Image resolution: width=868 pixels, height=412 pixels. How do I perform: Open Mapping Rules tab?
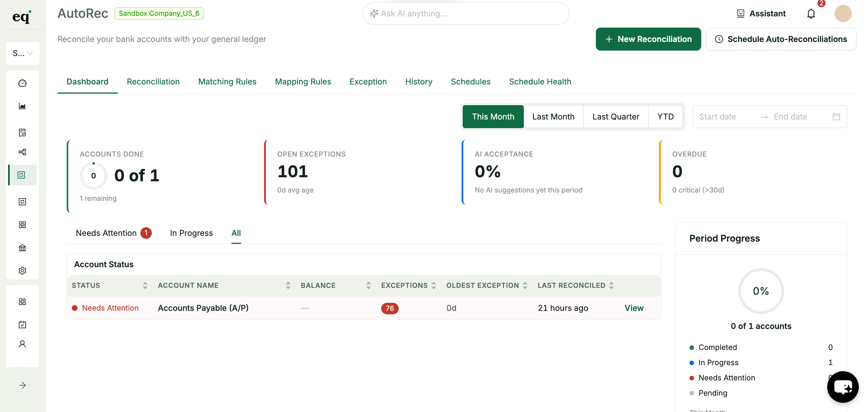pos(303,82)
